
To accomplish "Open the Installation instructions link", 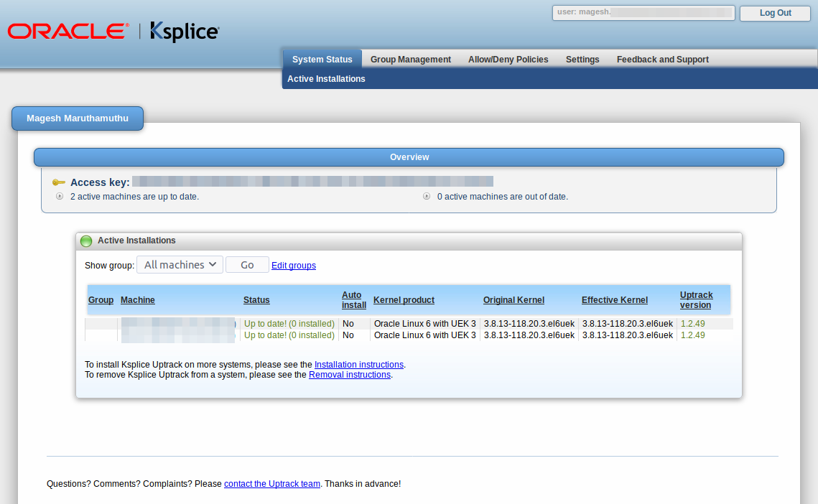I will (359, 365).
